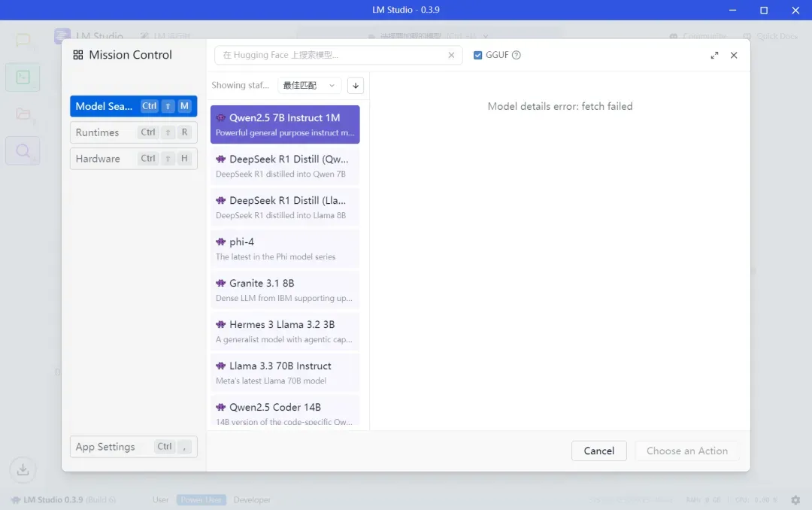This screenshot has height=510, width=812.
Task: Focus the Hugging Face model search field
Action: point(332,55)
